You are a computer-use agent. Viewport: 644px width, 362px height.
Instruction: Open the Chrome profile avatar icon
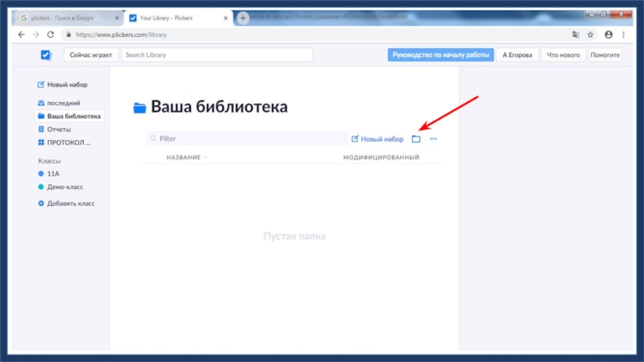(x=608, y=35)
